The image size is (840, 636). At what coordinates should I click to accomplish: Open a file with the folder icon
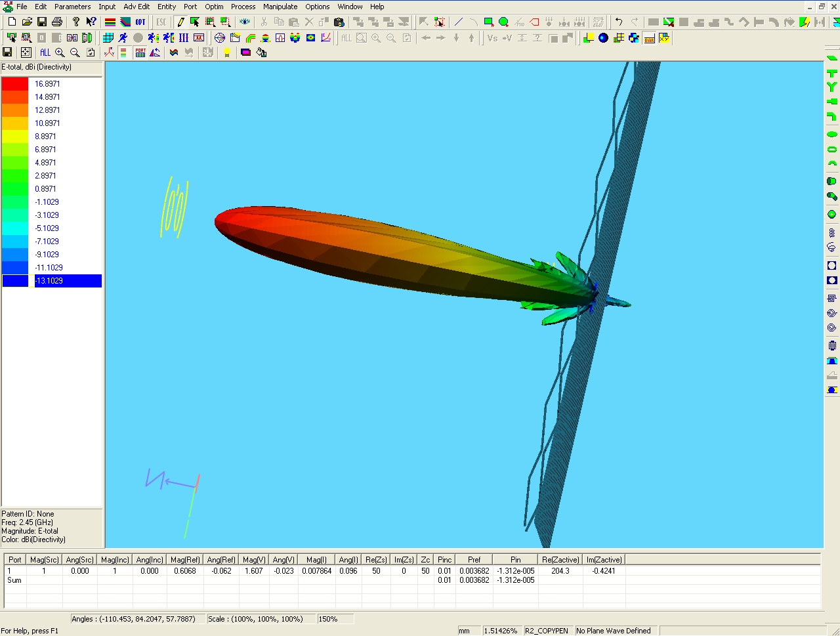[27, 22]
